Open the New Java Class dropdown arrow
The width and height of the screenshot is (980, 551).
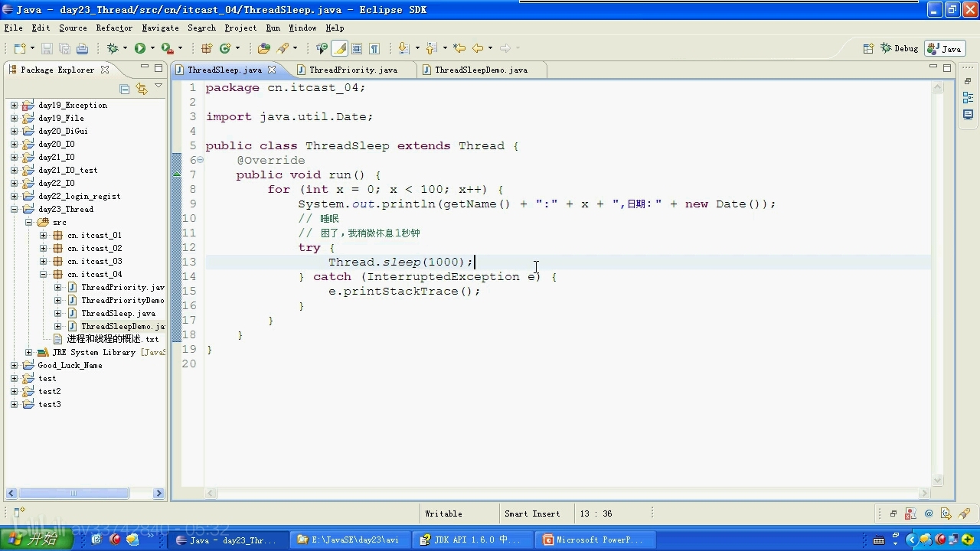pos(237,48)
